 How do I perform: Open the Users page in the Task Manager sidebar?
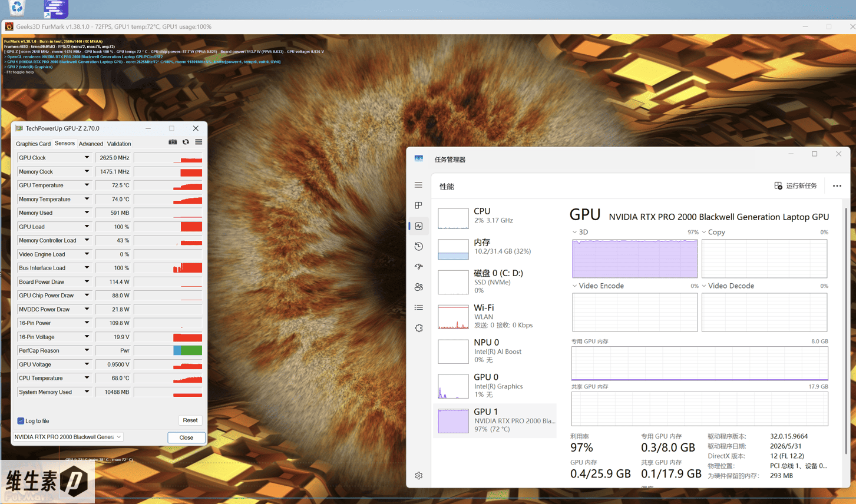tap(418, 287)
